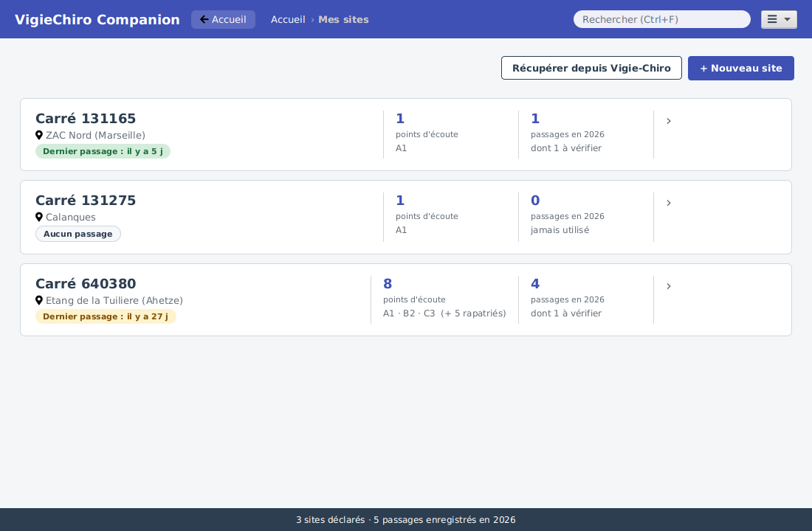This screenshot has height=531, width=812.
Task: Click the location pin icon for ZAC Nord
Action: pyautogui.click(x=39, y=135)
